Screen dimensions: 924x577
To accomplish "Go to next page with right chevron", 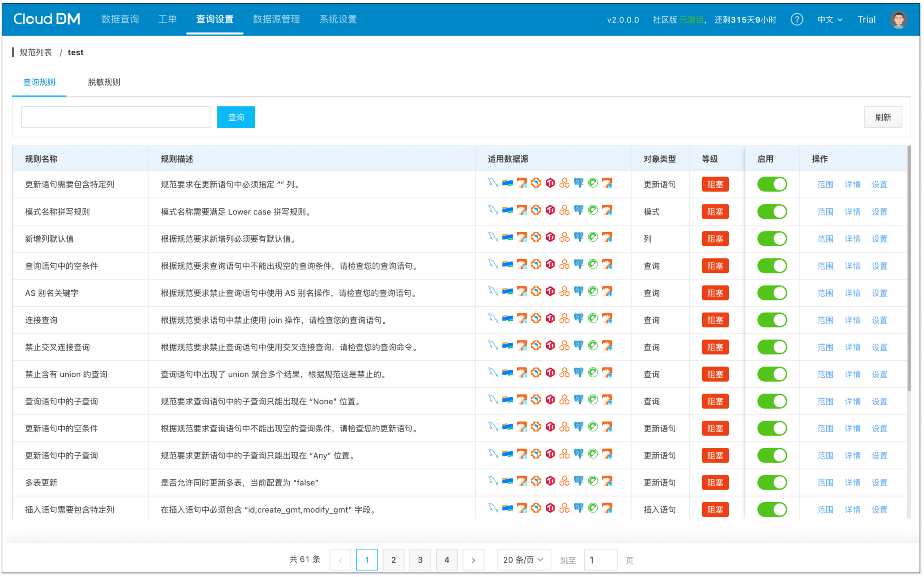I will (473, 560).
